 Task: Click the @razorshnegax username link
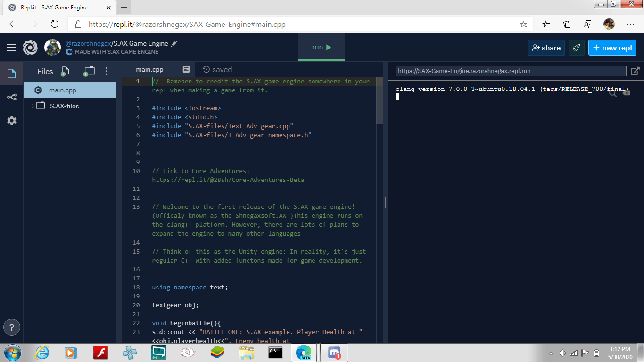(88, 43)
